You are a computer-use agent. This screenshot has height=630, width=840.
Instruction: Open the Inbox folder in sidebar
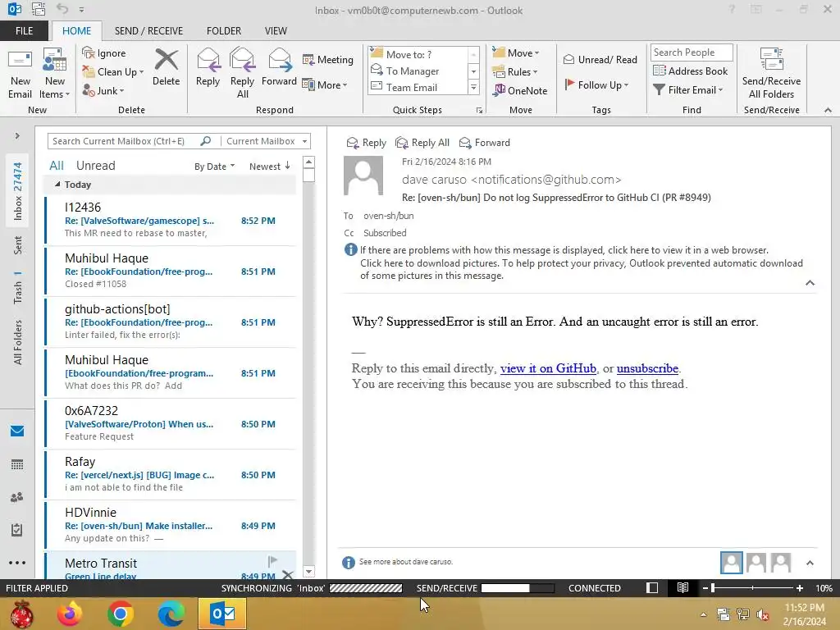[x=18, y=190]
